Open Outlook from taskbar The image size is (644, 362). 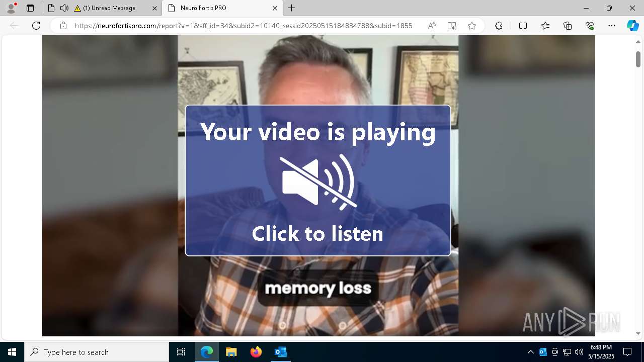(280, 352)
